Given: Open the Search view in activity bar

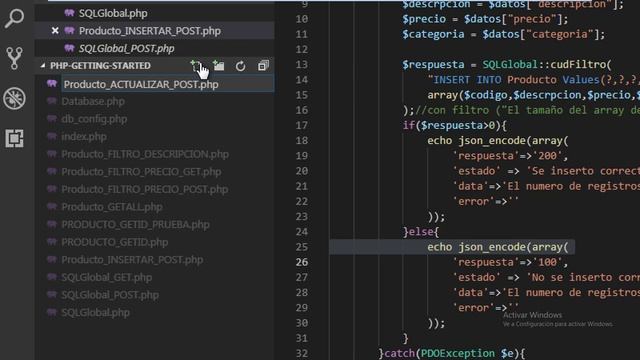Looking at the screenshot, I should (x=14, y=18).
